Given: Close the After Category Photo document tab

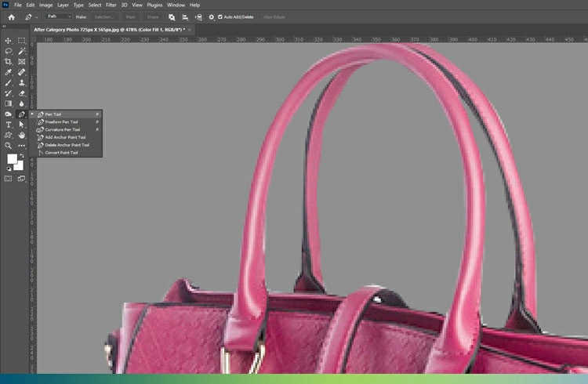Looking at the screenshot, I should pyautogui.click(x=190, y=30).
